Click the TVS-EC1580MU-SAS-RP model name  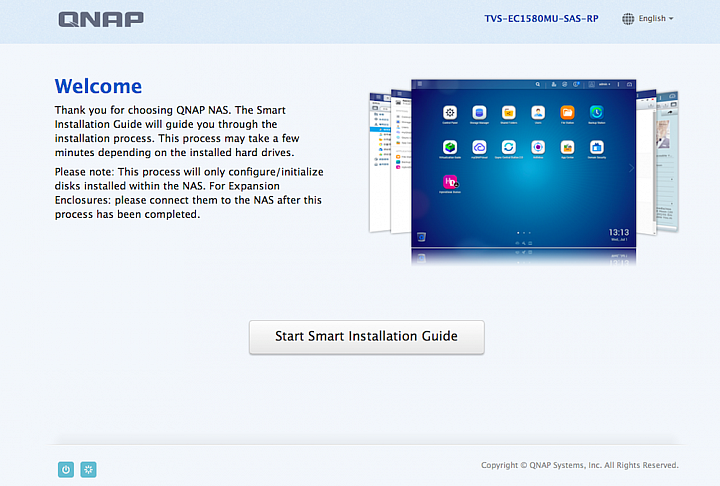(541, 19)
